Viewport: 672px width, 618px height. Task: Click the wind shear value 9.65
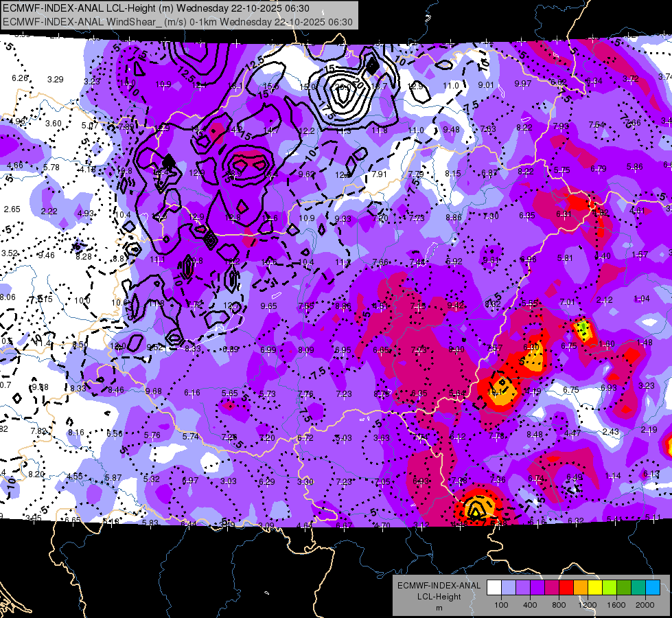pos(268,306)
